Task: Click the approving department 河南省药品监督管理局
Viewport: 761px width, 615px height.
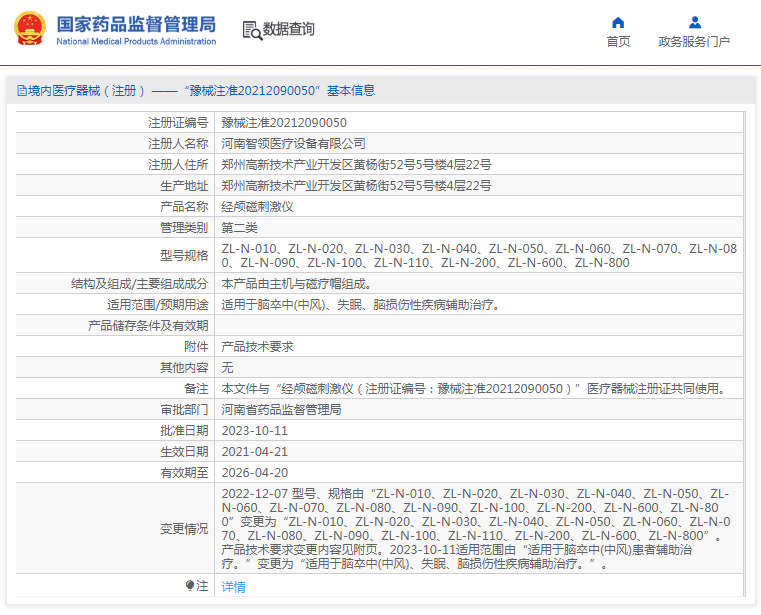Action: [281, 410]
